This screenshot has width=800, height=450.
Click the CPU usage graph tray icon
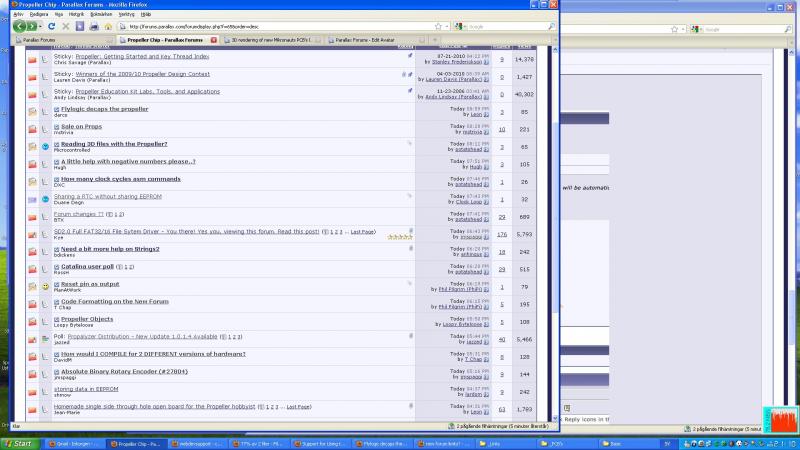tap(781, 420)
